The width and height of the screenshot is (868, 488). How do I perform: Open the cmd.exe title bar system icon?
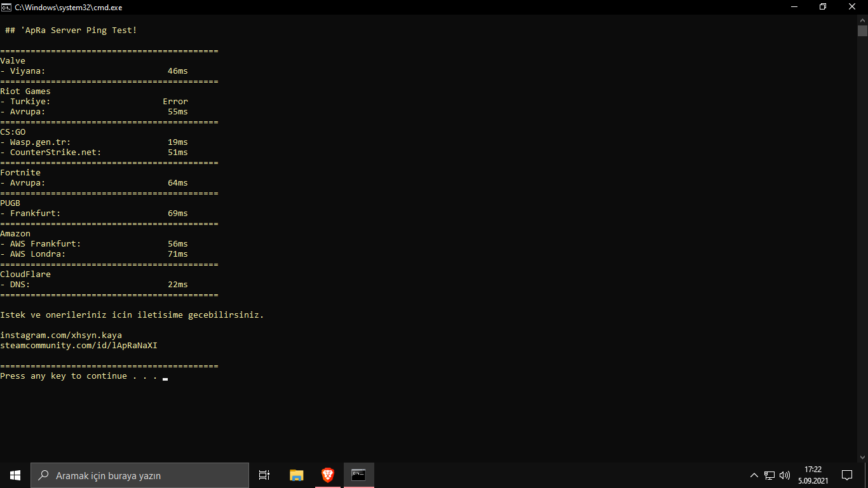[x=6, y=7]
